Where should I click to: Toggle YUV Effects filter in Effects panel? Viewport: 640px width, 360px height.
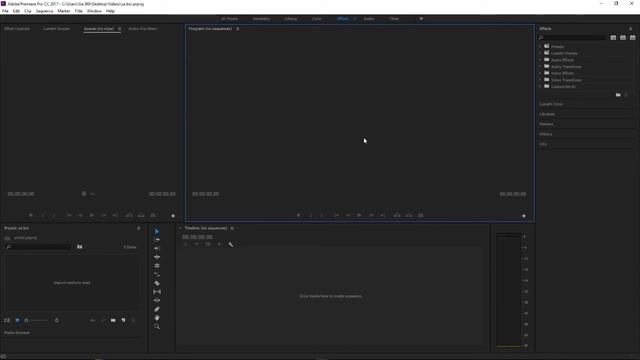coord(633,38)
